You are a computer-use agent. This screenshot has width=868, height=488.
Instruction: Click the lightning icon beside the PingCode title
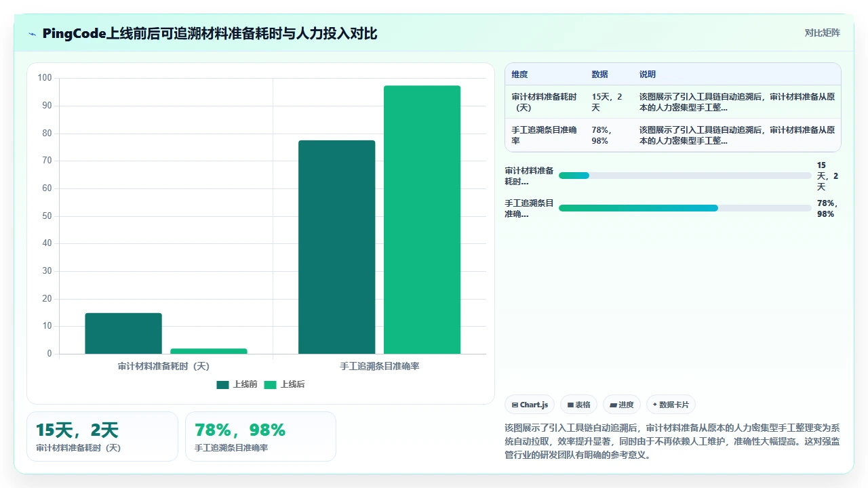[x=32, y=34]
